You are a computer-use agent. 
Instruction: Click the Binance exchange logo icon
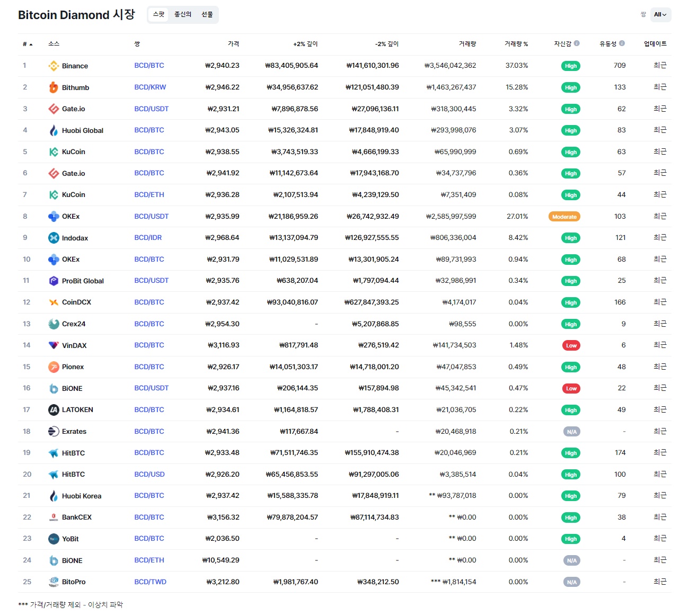[x=54, y=66]
